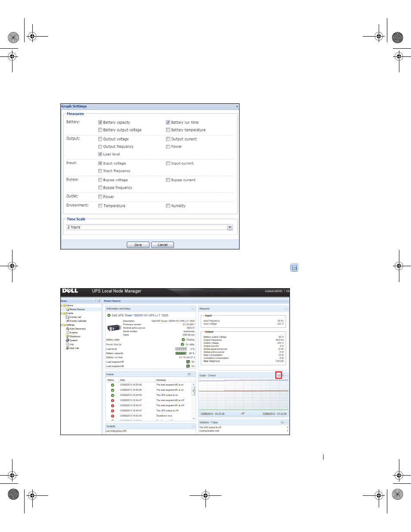The image size is (411, 532).
Task: Open the Power Source view icon
Action: click(68, 309)
